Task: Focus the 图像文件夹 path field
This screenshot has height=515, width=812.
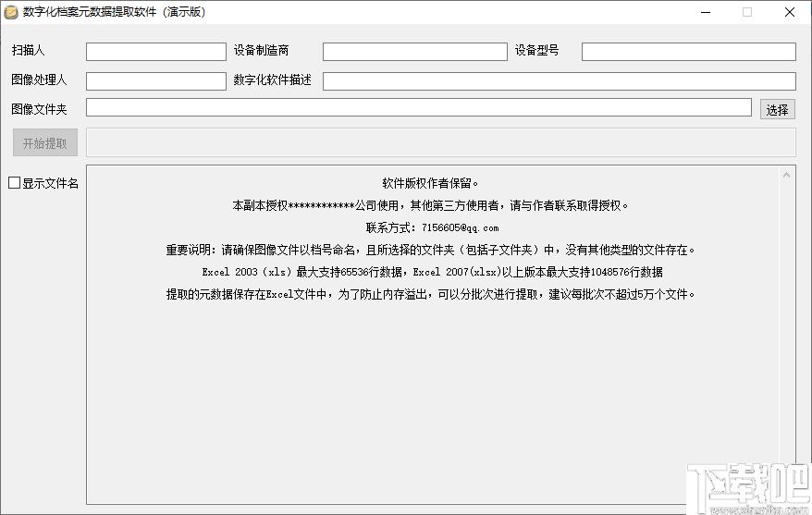Action: [418, 107]
